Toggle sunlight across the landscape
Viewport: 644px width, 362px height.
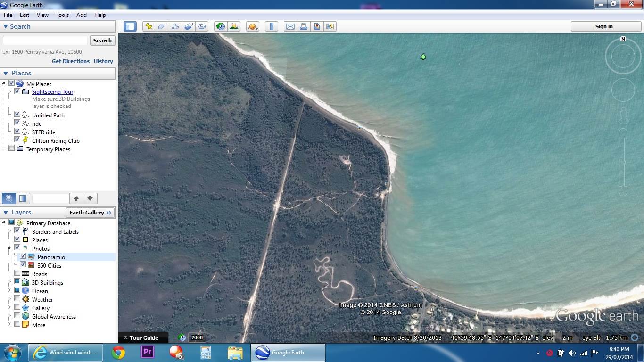tap(234, 26)
